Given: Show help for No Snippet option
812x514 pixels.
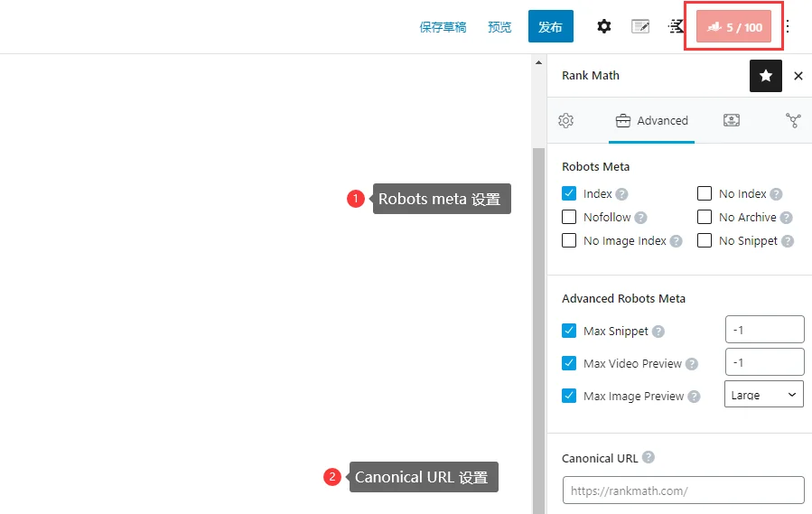Looking at the screenshot, I should pos(788,241).
